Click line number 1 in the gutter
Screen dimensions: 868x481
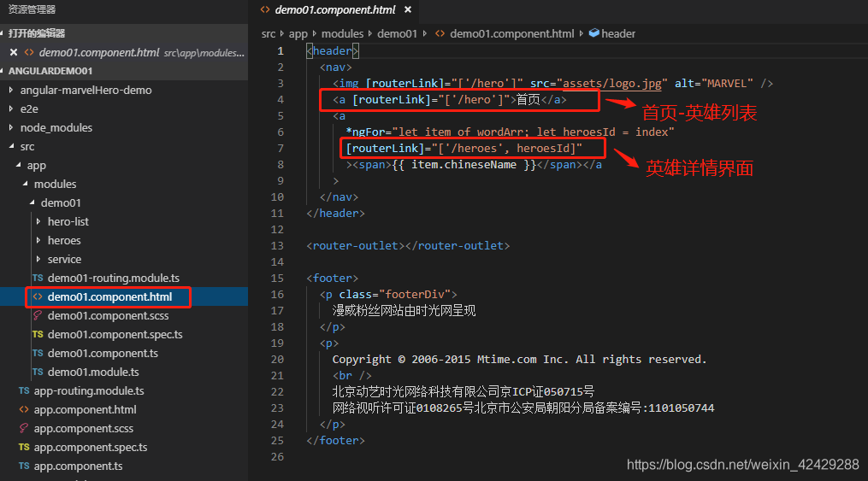[x=280, y=51]
